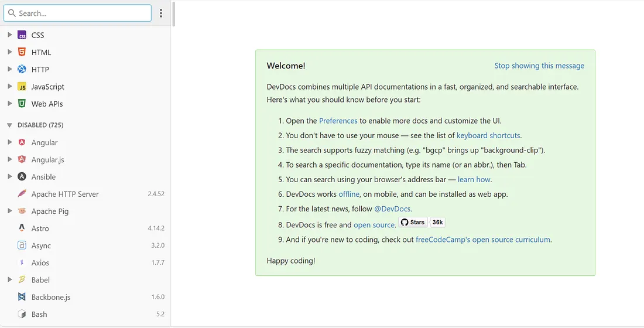Click the Axios version number 1.7.7
644x328 pixels.
(x=157, y=262)
